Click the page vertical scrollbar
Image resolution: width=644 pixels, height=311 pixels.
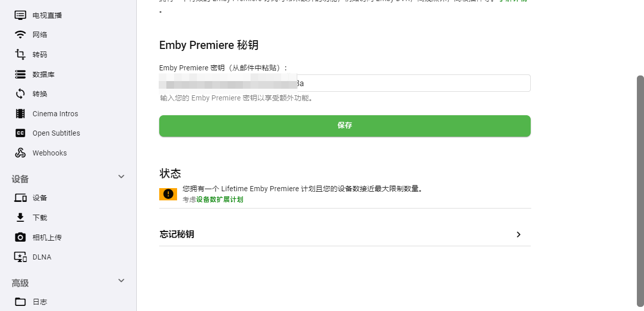[x=640, y=191]
